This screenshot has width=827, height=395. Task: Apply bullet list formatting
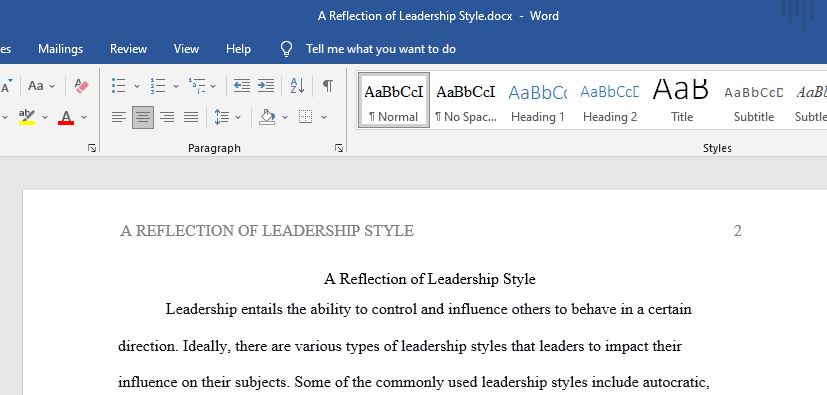tap(119, 85)
